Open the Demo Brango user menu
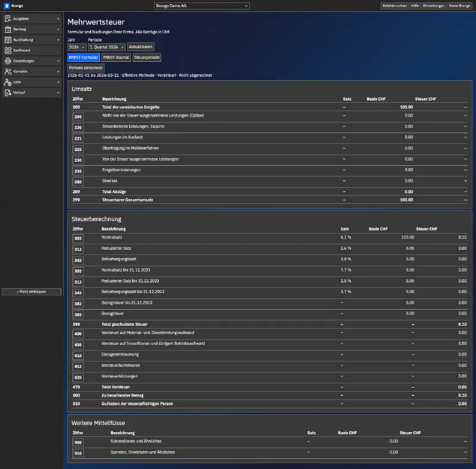 pos(459,6)
